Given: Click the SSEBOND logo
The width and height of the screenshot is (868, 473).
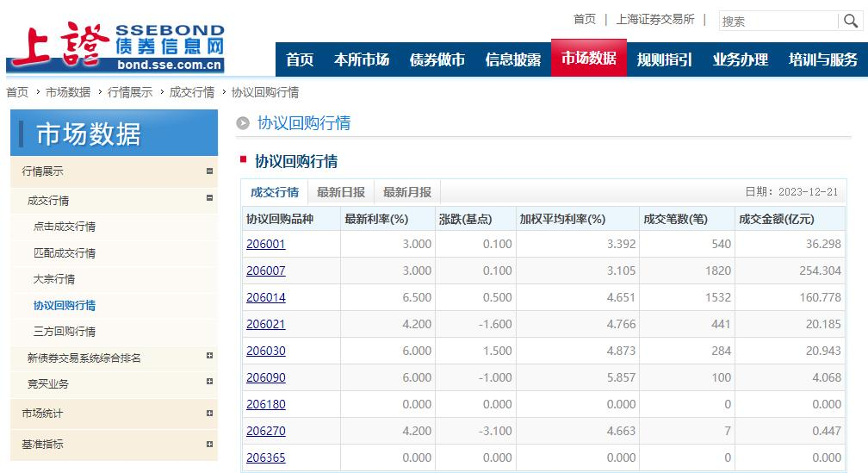Looking at the screenshot, I should (x=115, y=47).
